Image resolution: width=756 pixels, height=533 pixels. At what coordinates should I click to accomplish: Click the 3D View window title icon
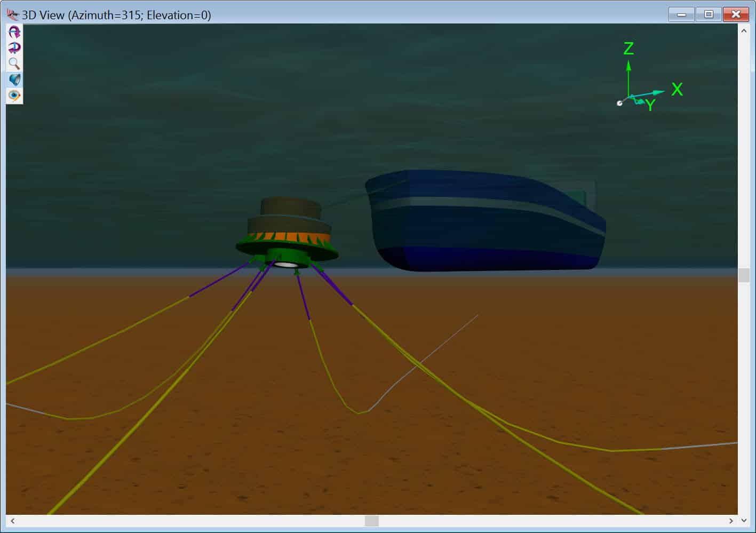13,14
